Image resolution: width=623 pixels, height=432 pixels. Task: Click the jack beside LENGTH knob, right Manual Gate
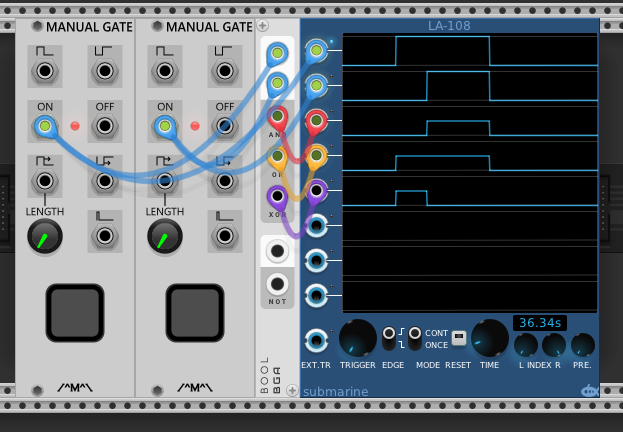tap(225, 236)
